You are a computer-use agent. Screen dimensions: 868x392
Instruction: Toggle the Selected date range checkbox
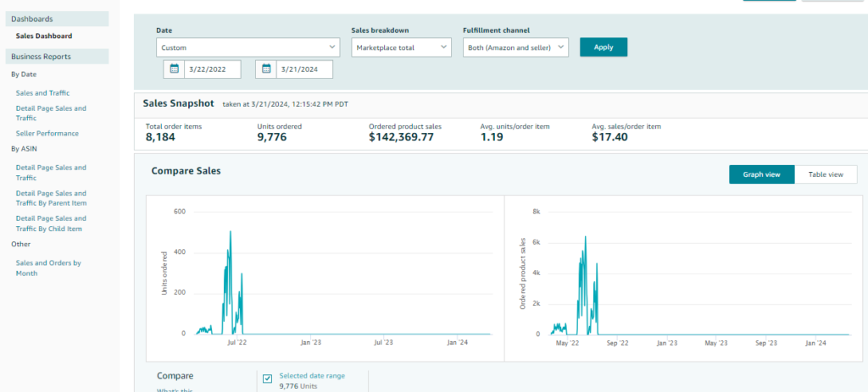(267, 378)
